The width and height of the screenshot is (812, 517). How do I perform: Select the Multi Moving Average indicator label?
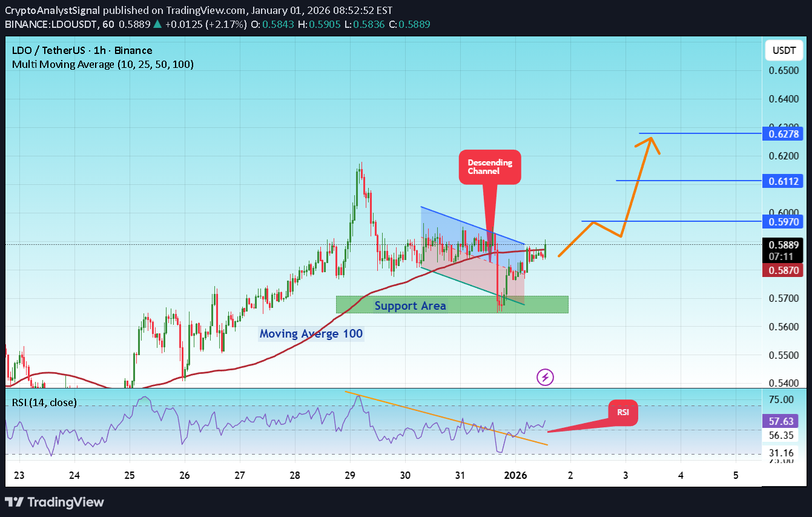point(102,64)
